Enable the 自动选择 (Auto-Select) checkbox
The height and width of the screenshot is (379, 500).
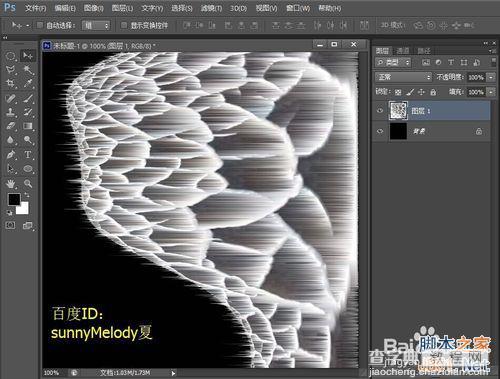40,25
